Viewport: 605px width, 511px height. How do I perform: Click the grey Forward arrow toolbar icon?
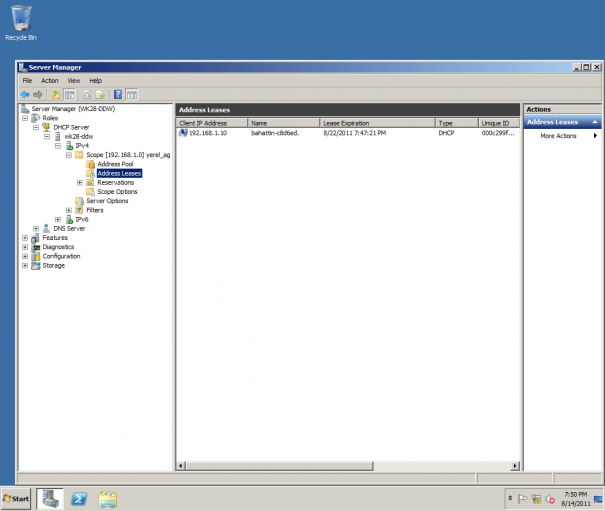[x=38, y=95]
